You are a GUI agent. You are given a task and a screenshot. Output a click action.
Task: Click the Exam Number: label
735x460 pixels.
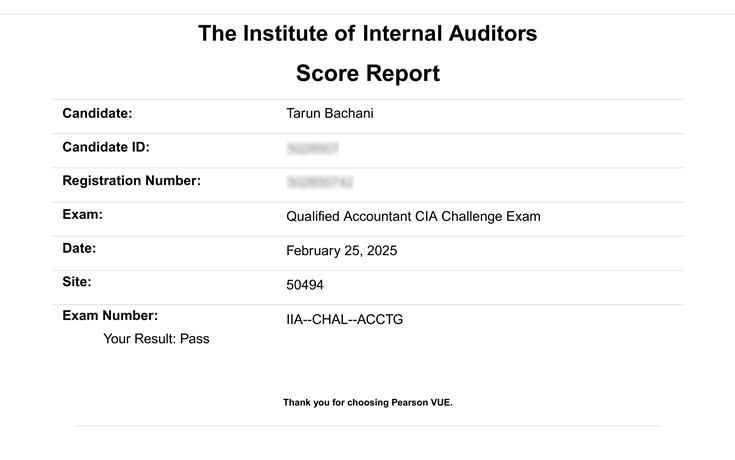110,316
